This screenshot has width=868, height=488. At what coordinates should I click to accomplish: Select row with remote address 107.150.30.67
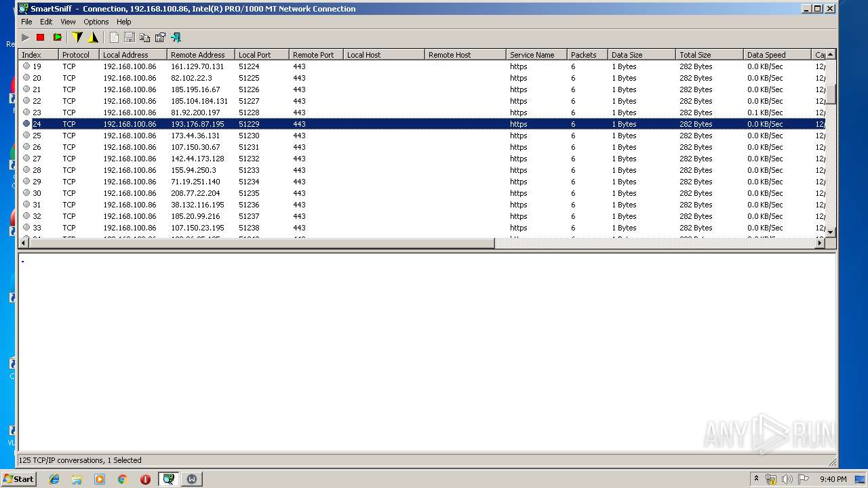tap(422, 147)
